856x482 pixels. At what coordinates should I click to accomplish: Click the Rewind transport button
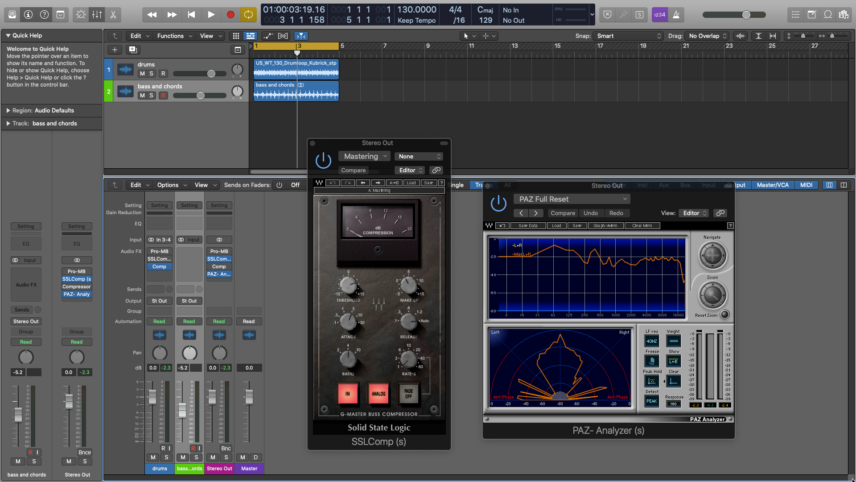[x=152, y=15]
